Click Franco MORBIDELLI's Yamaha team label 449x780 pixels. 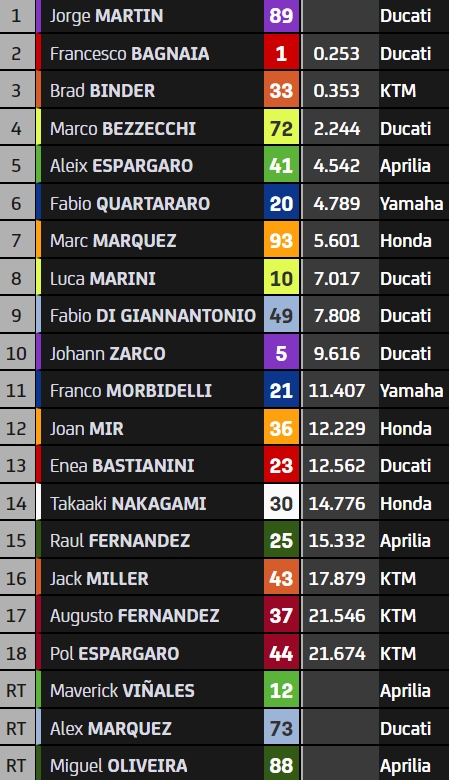click(x=412, y=391)
